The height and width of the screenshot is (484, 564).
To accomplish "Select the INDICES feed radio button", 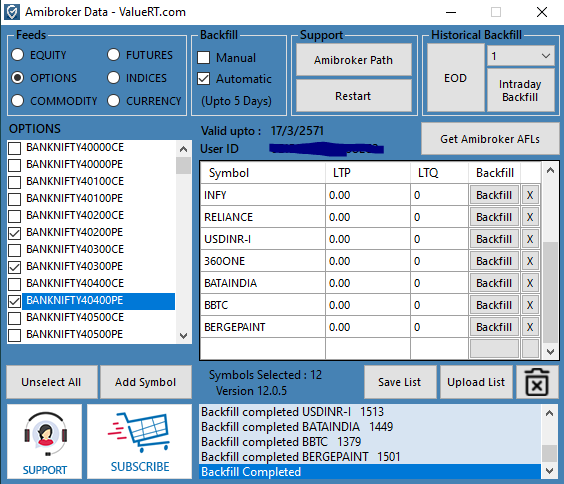I will pyautogui.click(x=113, y=78).
